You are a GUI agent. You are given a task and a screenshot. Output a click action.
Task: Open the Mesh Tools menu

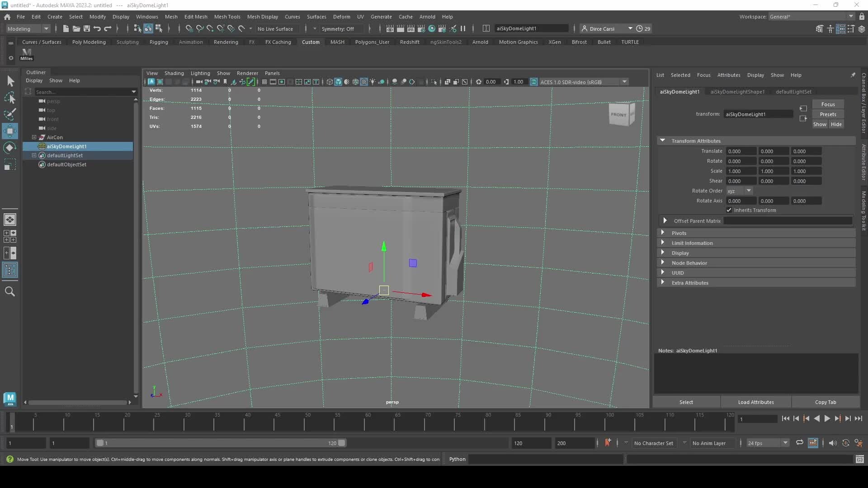(227, 17)
